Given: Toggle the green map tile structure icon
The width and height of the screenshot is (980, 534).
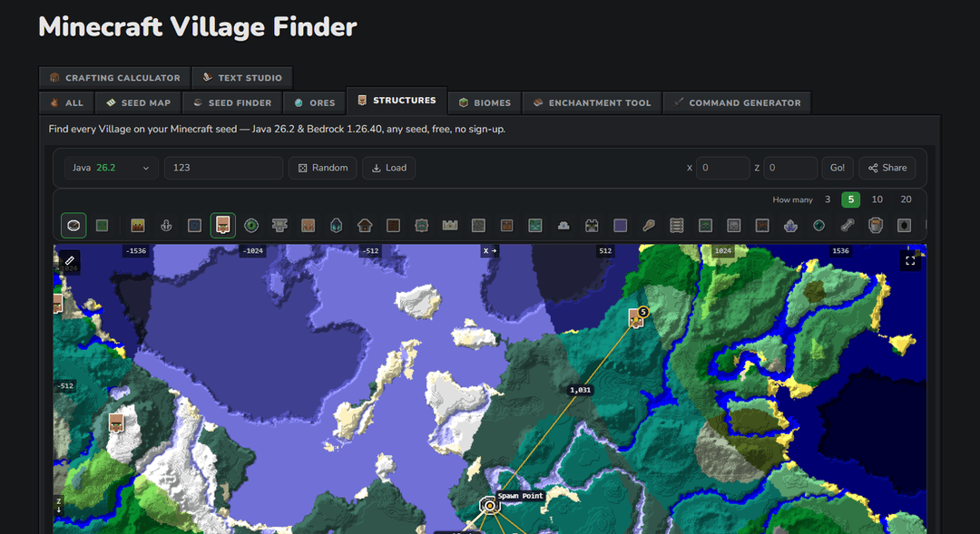Looking at the screenshot, I should tap(102, 226).
